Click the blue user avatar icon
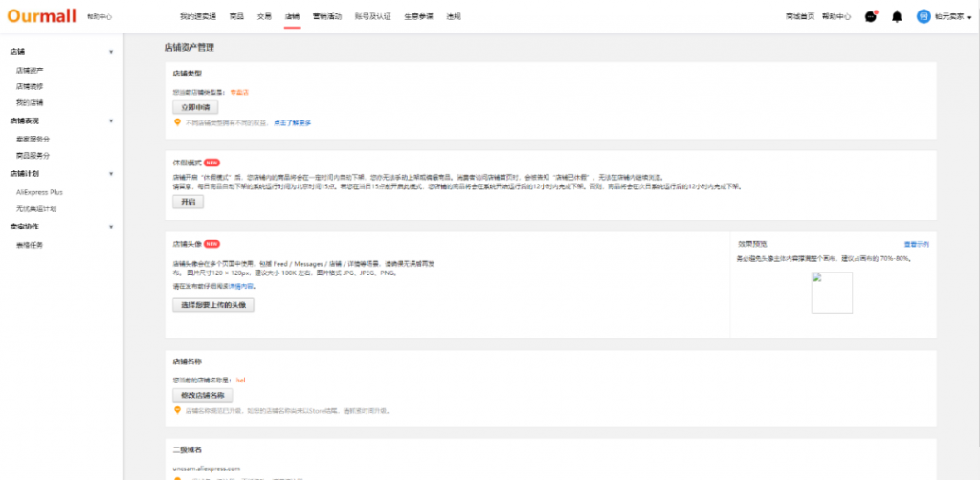This screenshot has width=980, height=480. [x=923, y=16]
